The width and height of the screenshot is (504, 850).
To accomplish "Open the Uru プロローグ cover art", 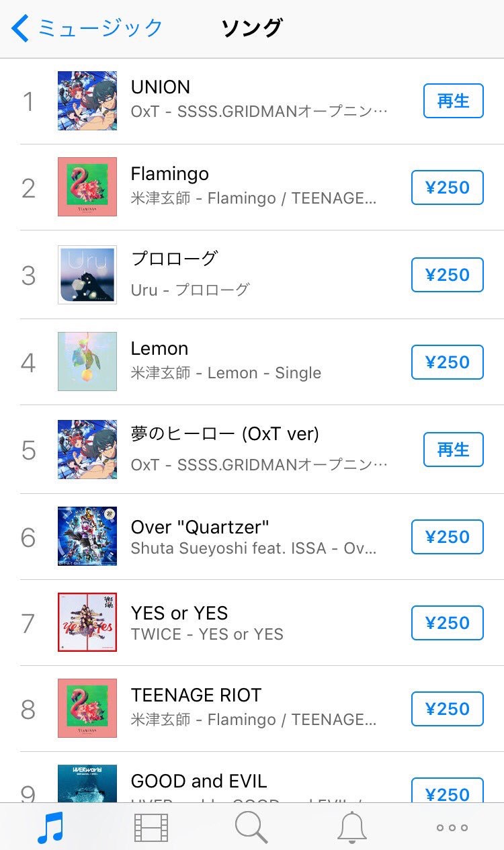I will click(87, 274).
